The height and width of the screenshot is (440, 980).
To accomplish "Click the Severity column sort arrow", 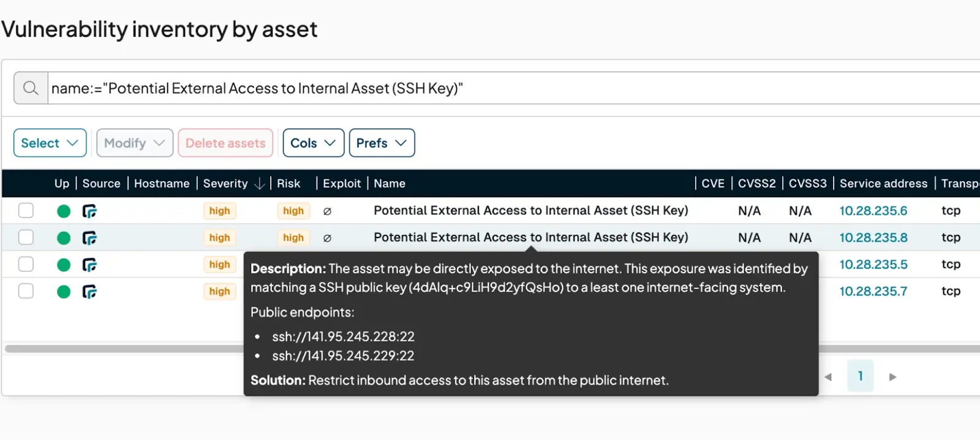I will (x=259, y=184).
